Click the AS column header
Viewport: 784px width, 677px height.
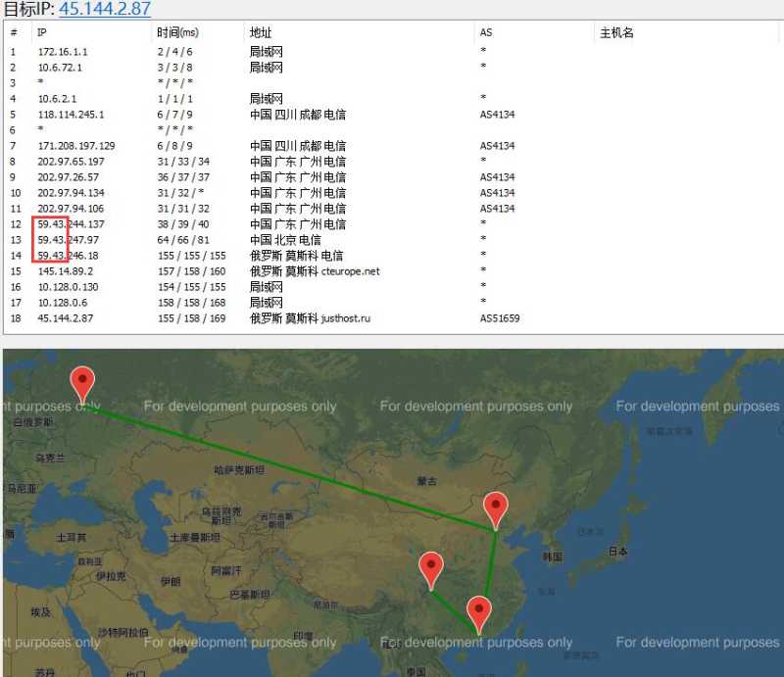click(x=486, y=32)
